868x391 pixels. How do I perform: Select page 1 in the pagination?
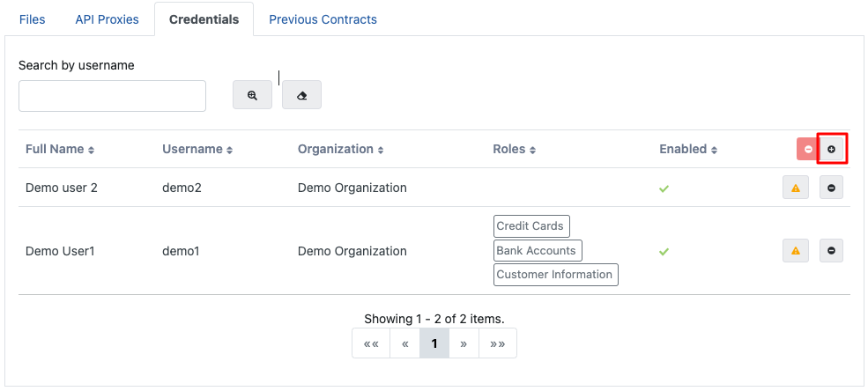click(x=434, y=343)
